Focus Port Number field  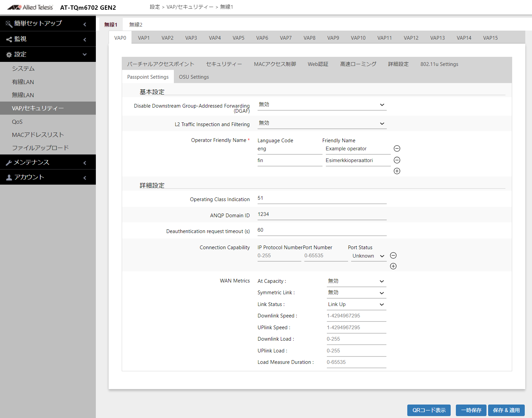(x=326, y=256)
